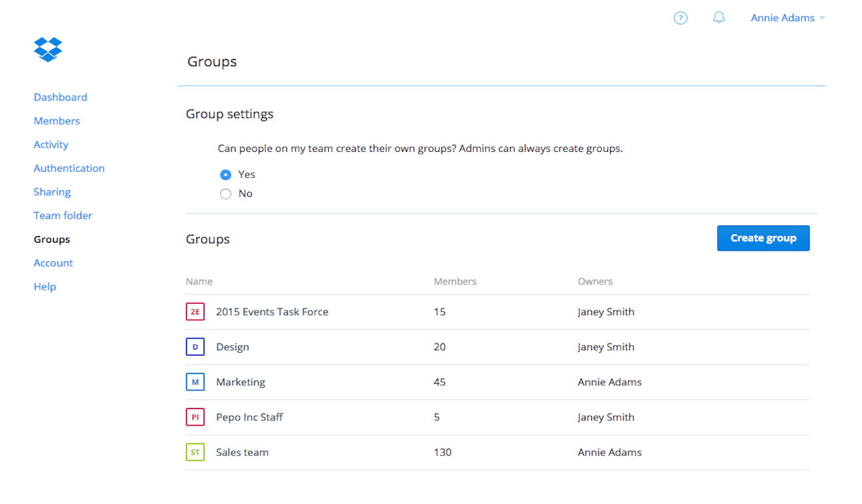Screen dimensions: 862x504
Task: Click the D badge for Design
Action: click(195, 347)
